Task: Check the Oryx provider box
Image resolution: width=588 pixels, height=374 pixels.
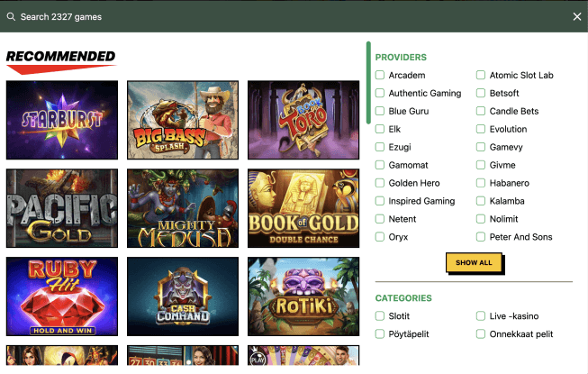Action: pos(380,237)
